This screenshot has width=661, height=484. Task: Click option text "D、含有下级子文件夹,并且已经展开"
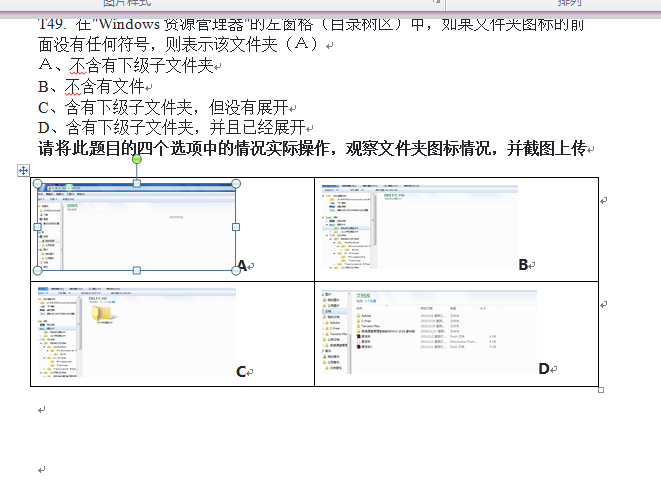click(172, 127)
